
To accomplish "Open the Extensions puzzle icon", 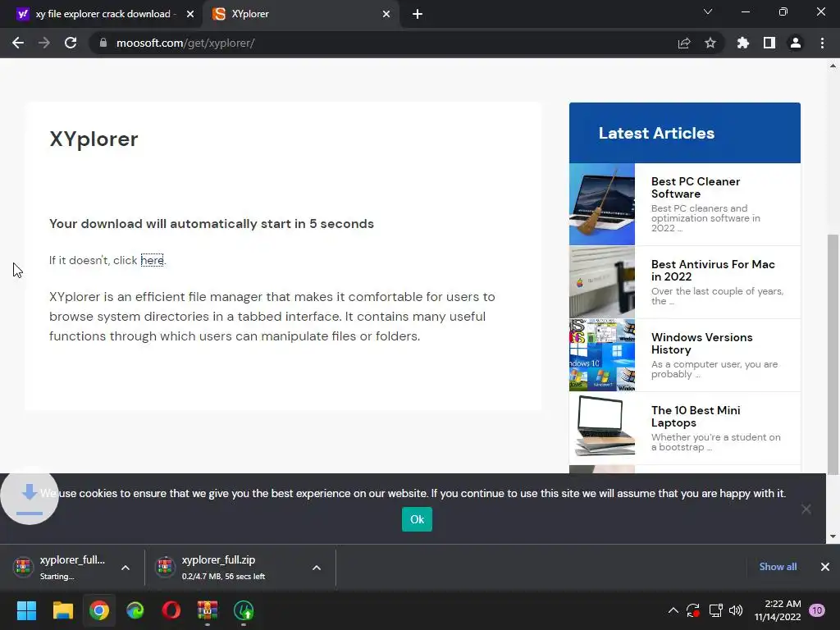I will (x=743, y=43).
